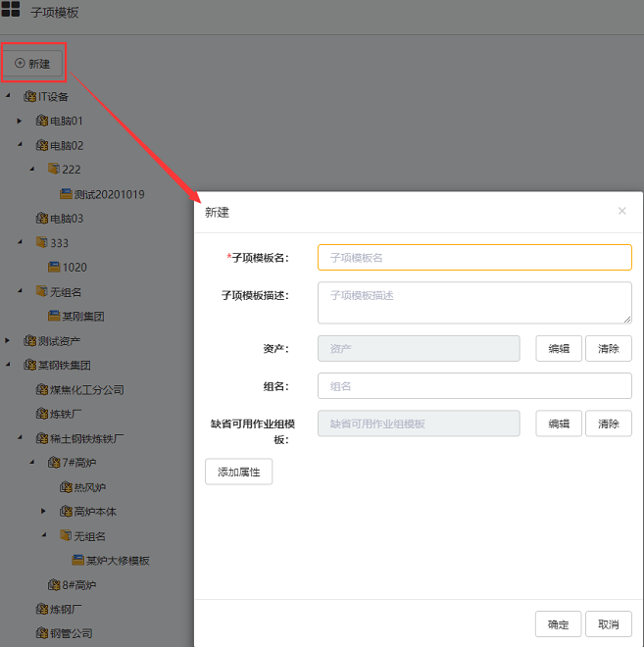Click the IT设备 asset icon in tree

[x=29, y=96]
